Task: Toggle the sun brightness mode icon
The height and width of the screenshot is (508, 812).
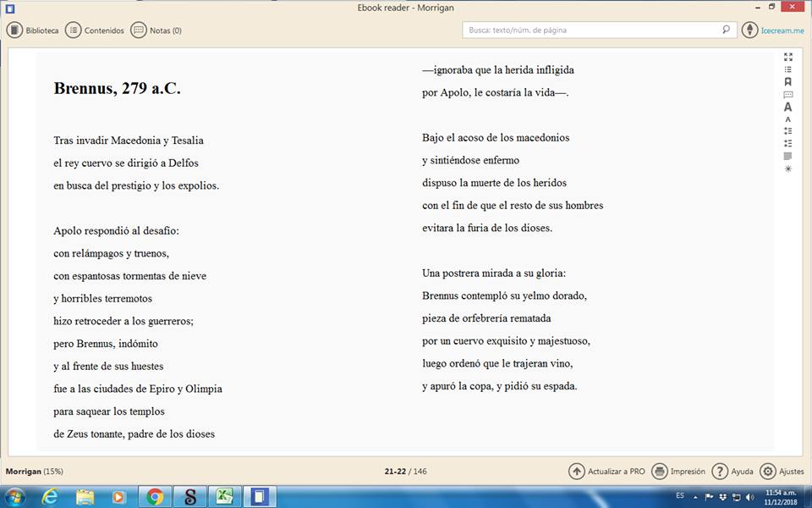Action: tap(787, 168)
